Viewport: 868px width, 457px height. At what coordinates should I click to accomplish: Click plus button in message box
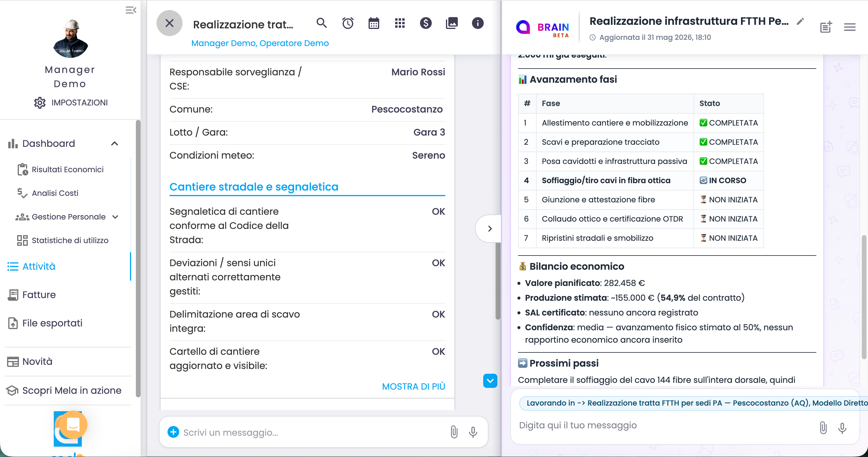click(x=173, y=432)
